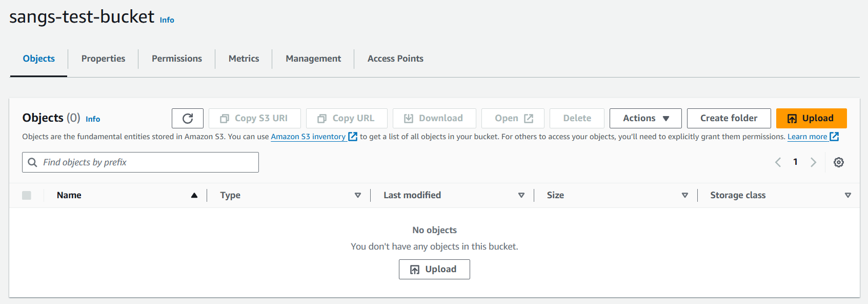868x304 pixels.
Task: Click external link icon beside Amazon S3 inventory
Action: tap(353, 137)
